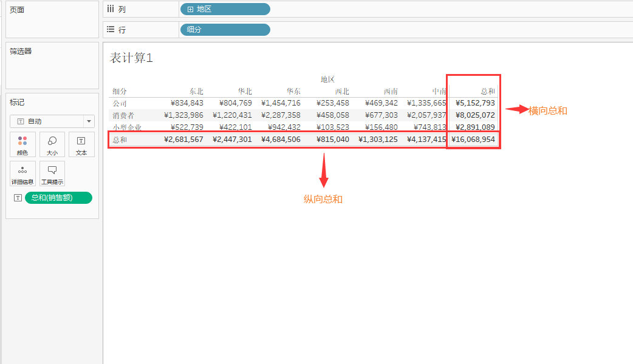Click cell value ¥743,813

[x=429, y=127]
